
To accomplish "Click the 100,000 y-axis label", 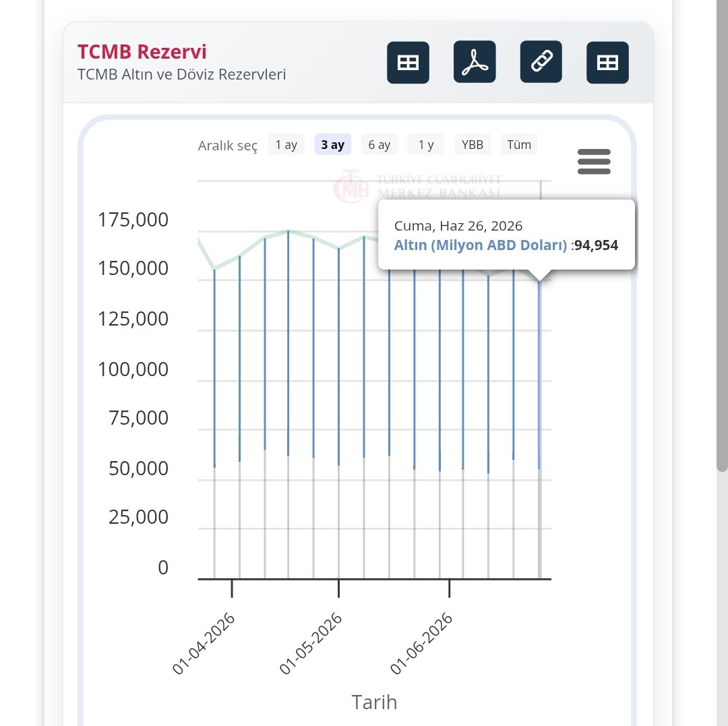I will 133,369.
